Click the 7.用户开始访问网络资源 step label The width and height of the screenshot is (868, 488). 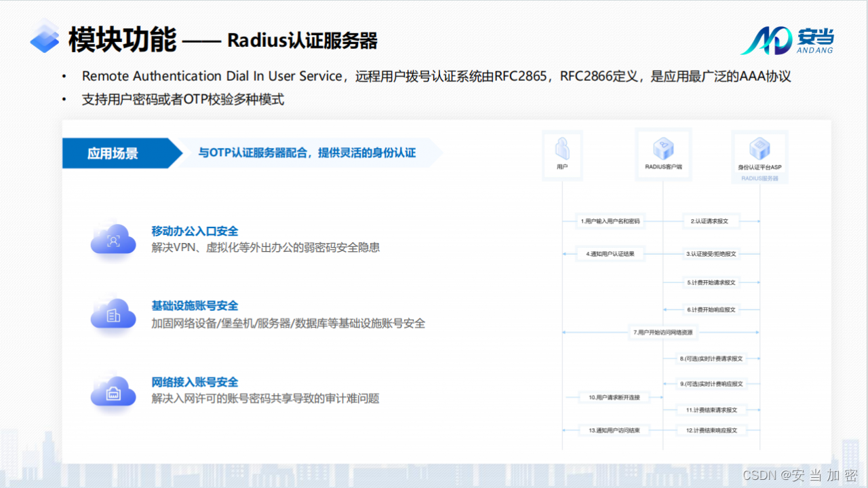(x=661, y=333)
